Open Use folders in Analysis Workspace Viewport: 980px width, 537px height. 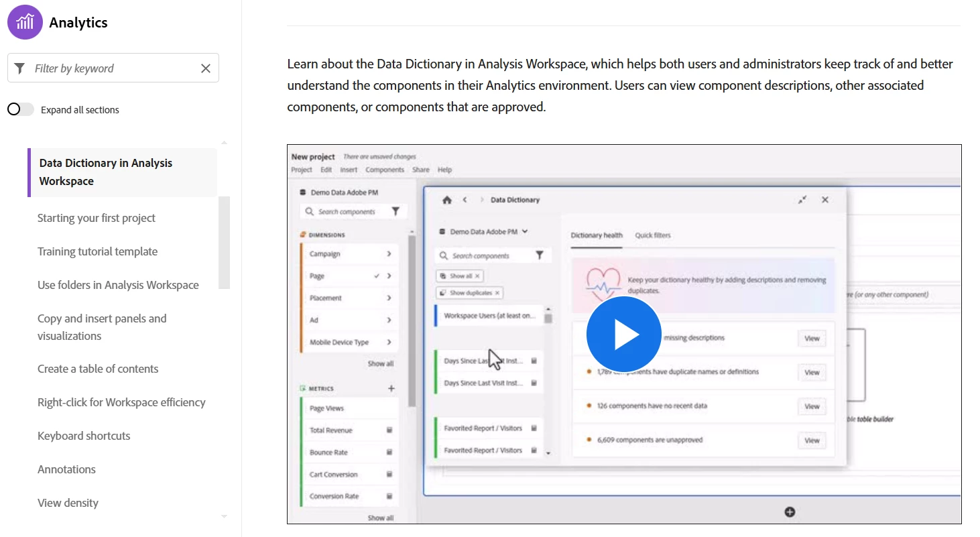[118, 285]
